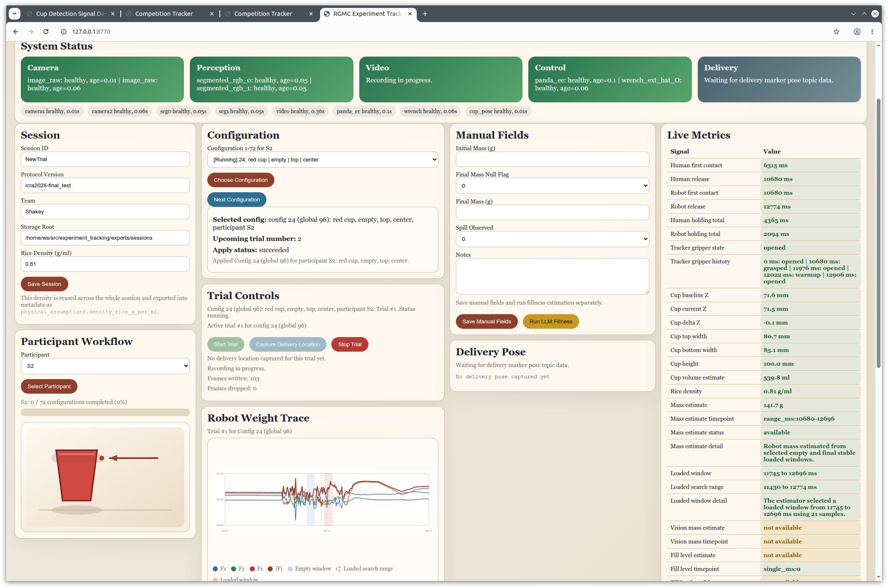Click the Next Configuration button
Viewport: 888px width, 588px height.
pos(237,200)
